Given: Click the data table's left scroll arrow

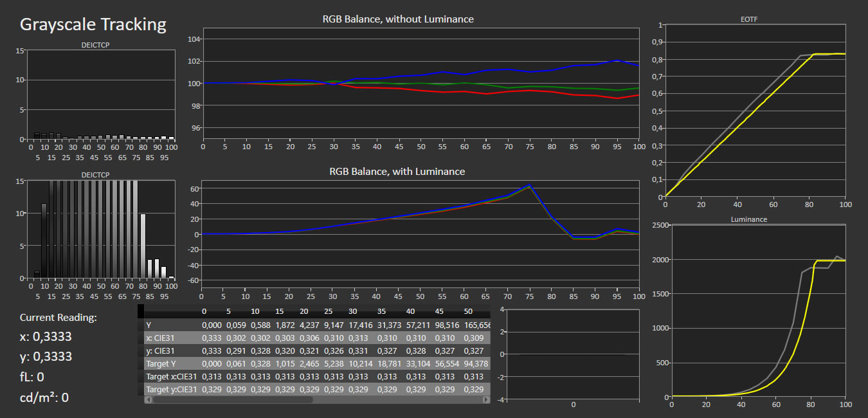Looking at the screenshot, I should tap(149, 399).
